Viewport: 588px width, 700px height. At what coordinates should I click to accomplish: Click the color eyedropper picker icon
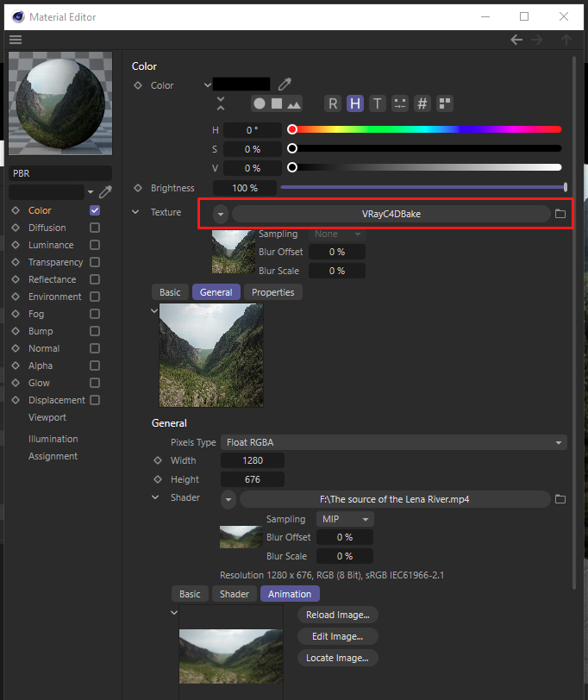point(284,84)
